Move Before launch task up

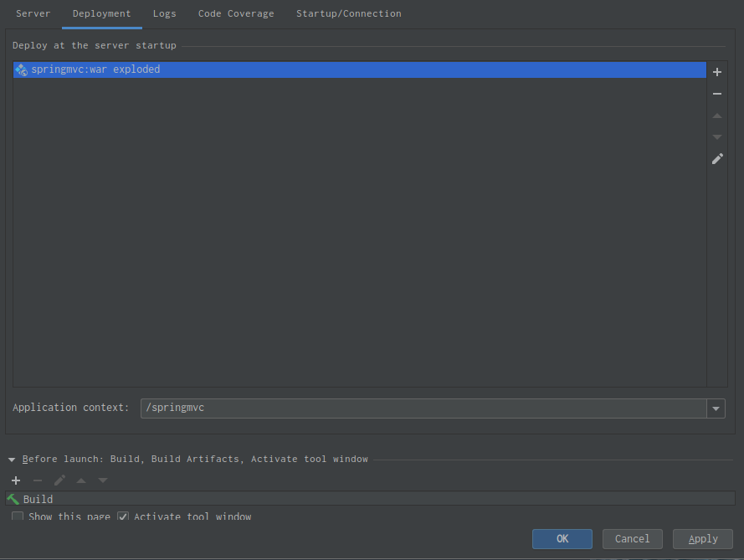point(81,480)
